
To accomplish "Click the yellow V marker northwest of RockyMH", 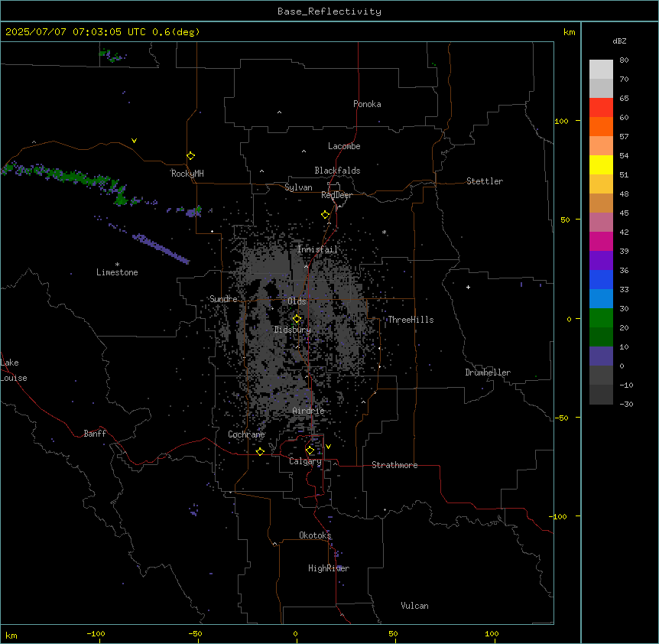I will coord(134,141).
